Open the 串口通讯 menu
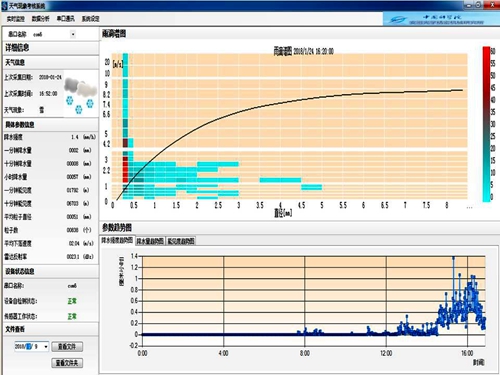This screenshot has height=375, width=500. (x=66, y=19)
